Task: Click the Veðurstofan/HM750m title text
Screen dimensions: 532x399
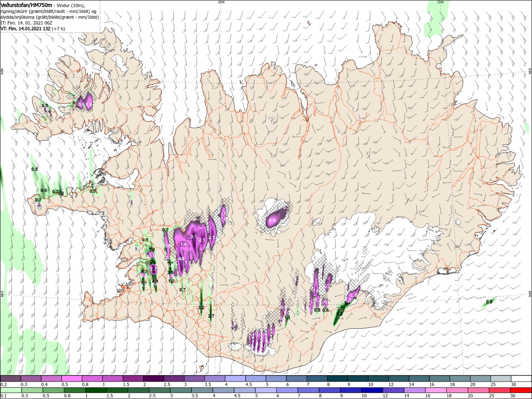Action: click(x=26, y=5)
